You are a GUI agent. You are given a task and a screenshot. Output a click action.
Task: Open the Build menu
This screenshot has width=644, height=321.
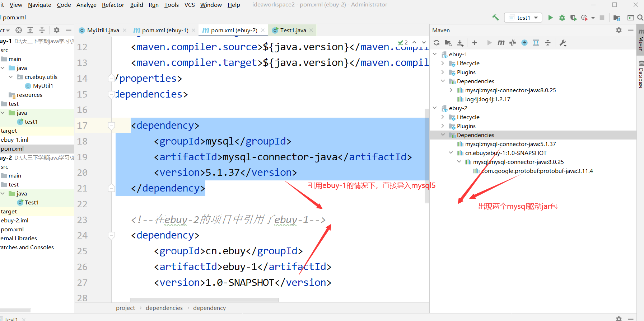tap(136, 5)
